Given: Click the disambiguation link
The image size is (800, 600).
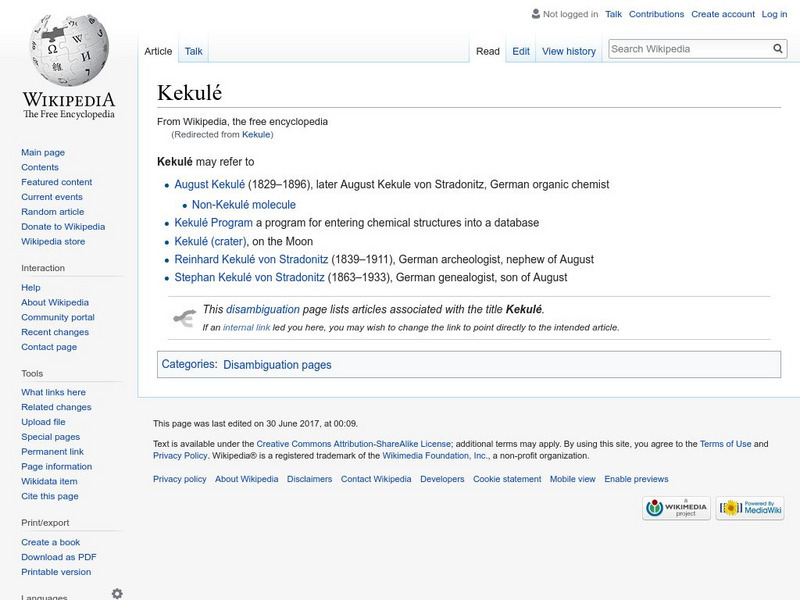Looking at the screenshot, I should 262,309.
